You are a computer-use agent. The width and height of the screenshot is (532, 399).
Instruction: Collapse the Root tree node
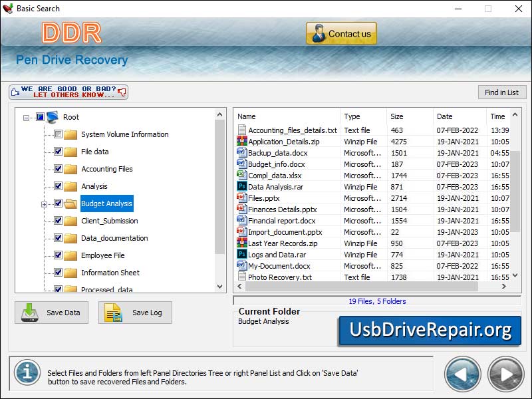[26, 118]
